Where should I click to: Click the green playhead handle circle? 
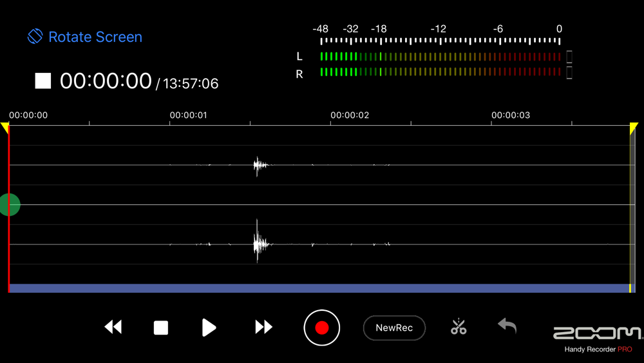tap(10, 205)
